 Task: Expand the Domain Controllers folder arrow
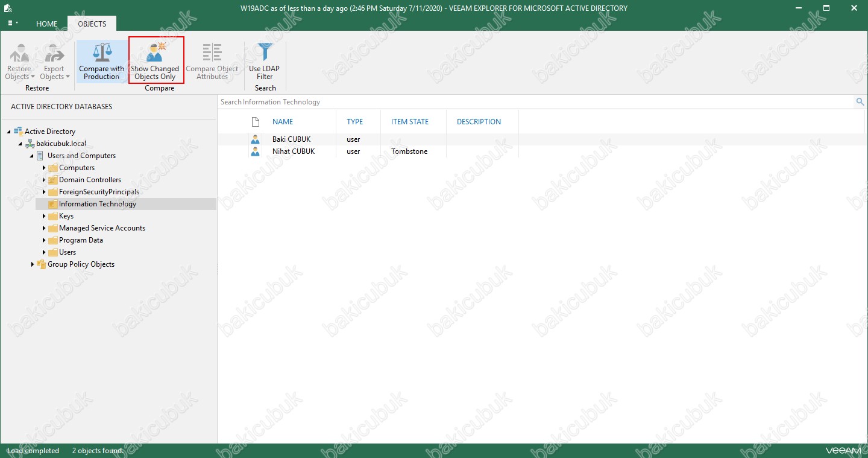pyautogui.click(x=43, y=180)
